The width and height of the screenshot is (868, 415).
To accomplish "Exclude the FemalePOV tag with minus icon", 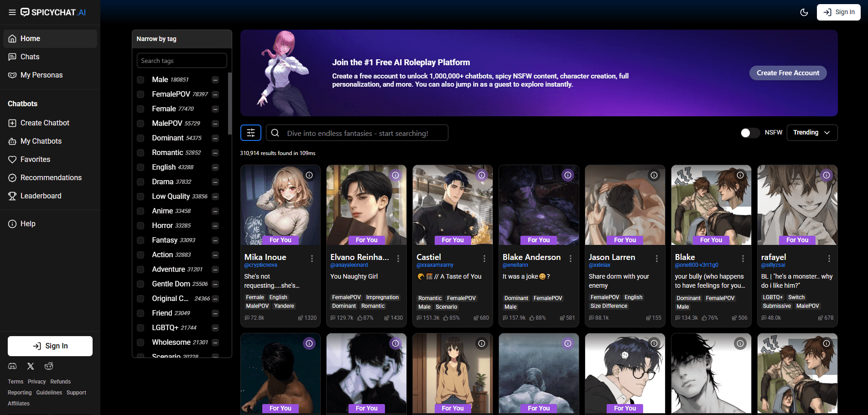I will 215,94.
